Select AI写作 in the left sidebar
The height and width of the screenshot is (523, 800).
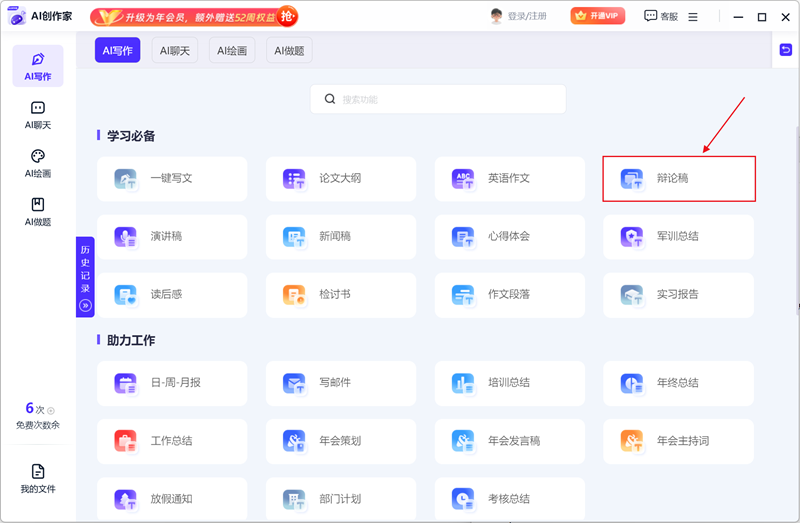pyautogui.click(x=38, y=66)
